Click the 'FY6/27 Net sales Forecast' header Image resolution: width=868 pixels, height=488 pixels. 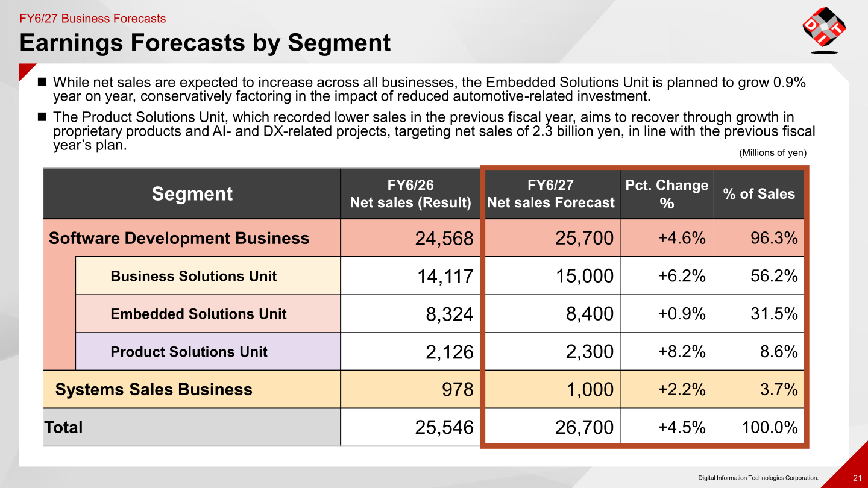pos(551,194)
